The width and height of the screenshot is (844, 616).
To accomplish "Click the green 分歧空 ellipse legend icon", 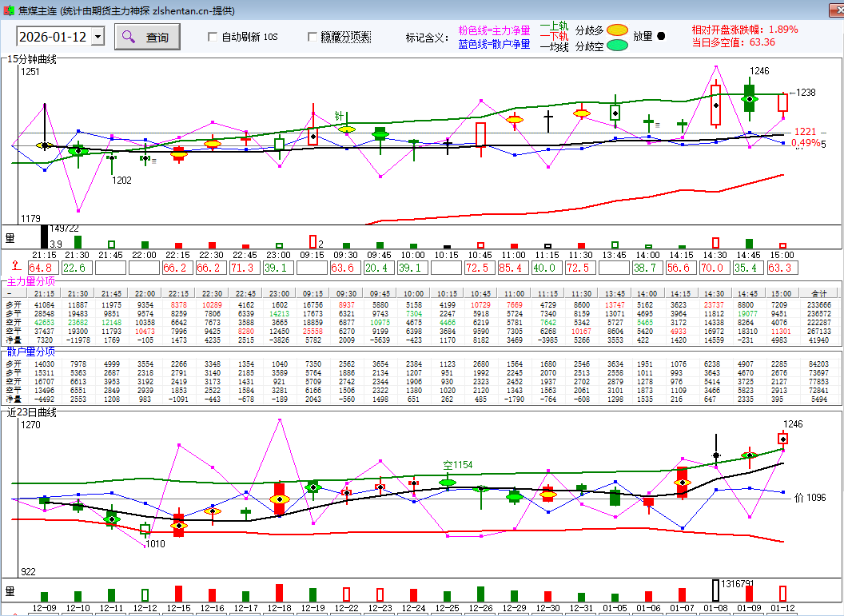I will (x=617, y=46).
